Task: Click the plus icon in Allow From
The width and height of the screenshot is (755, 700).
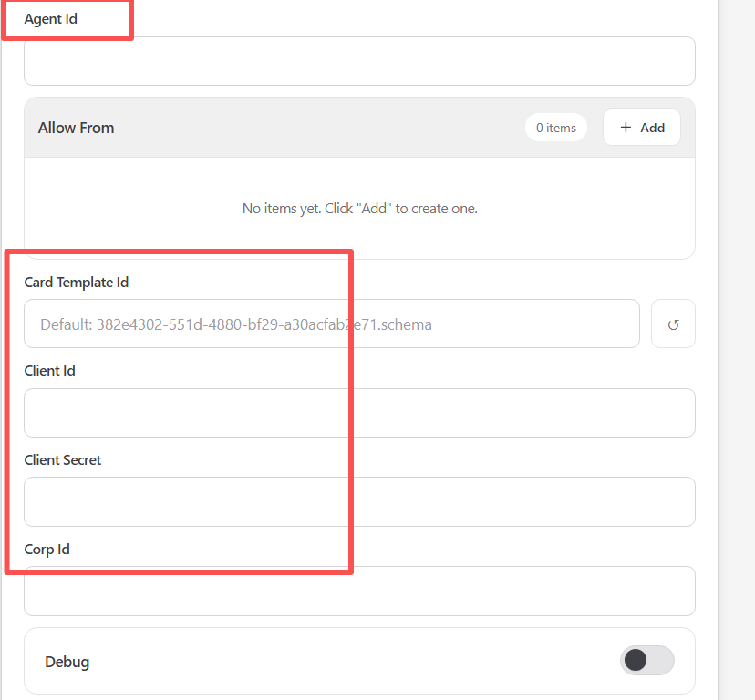Action: tap(626, 128)
